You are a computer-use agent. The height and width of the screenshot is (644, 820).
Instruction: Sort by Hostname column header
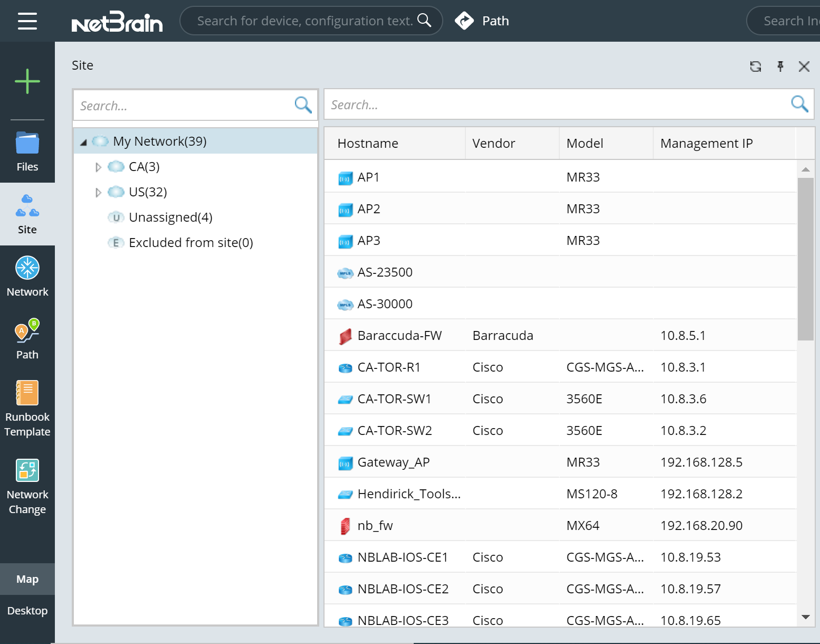[395, 143]
